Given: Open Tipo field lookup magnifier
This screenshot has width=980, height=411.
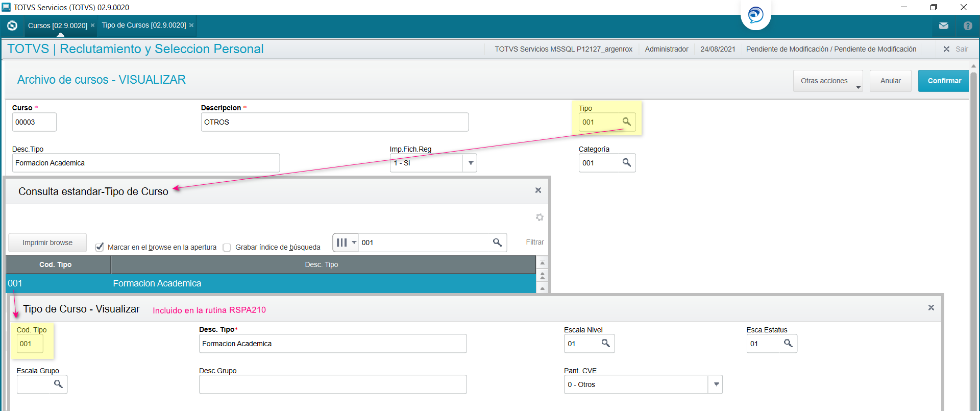Looking at the screenshot, I should click(x=626, y=122).
